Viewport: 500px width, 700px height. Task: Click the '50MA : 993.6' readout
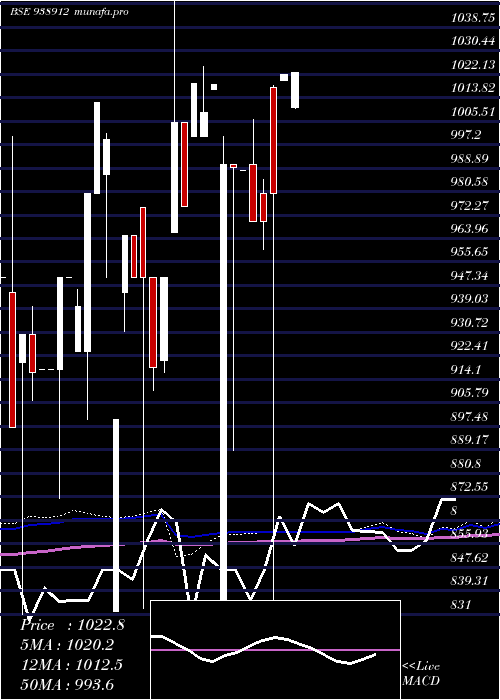(67, 684)
